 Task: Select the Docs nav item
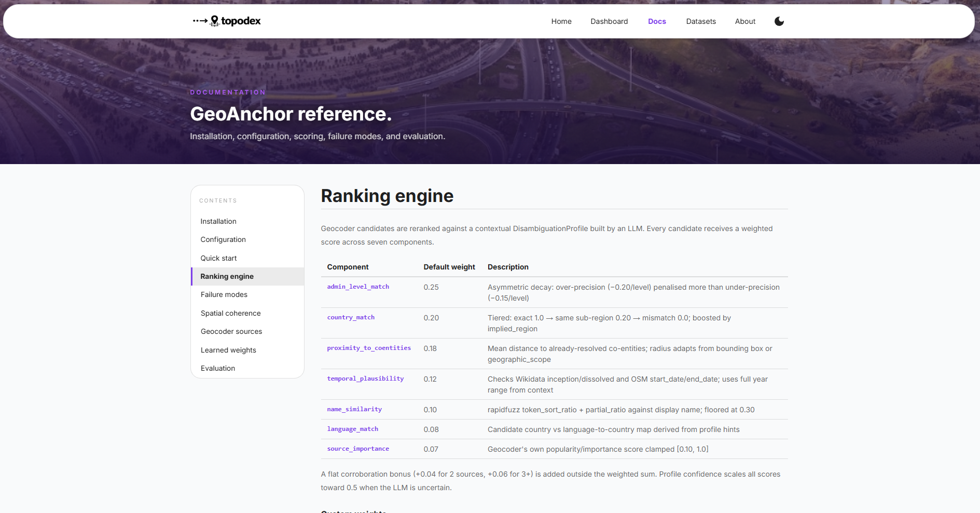click(x=657, y=21)
